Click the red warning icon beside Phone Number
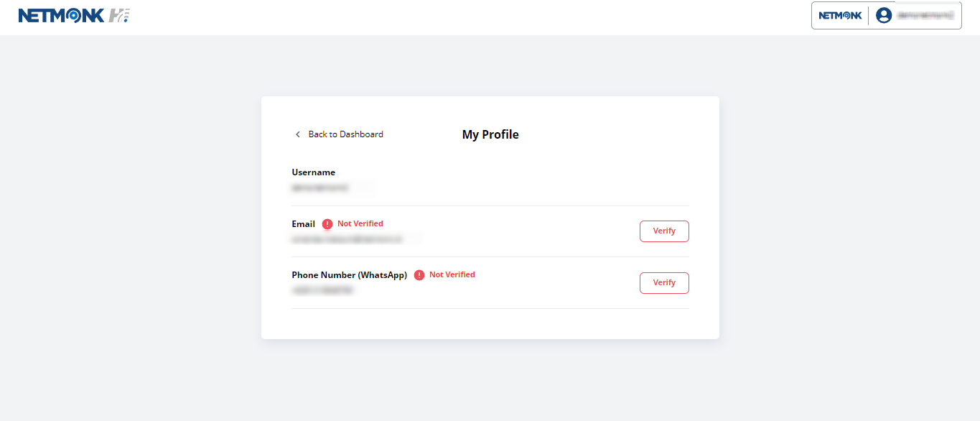The image size is (980, 421). point(419,275)
